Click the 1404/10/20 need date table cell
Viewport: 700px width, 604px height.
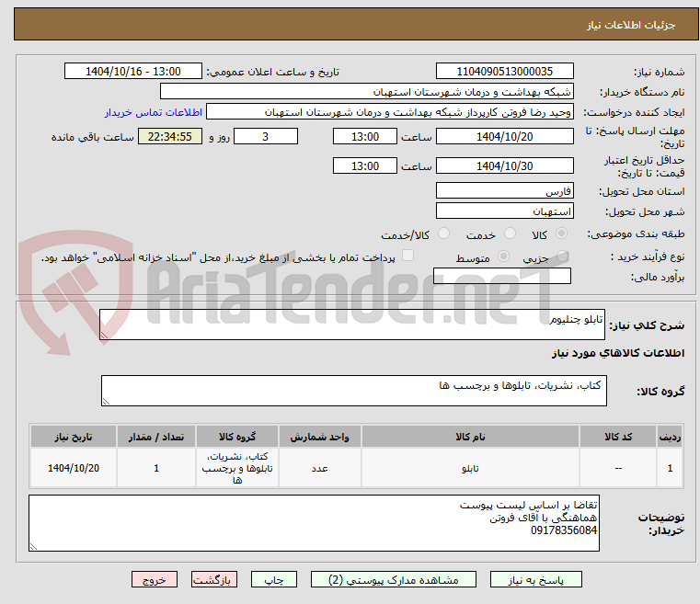point(74,468)
